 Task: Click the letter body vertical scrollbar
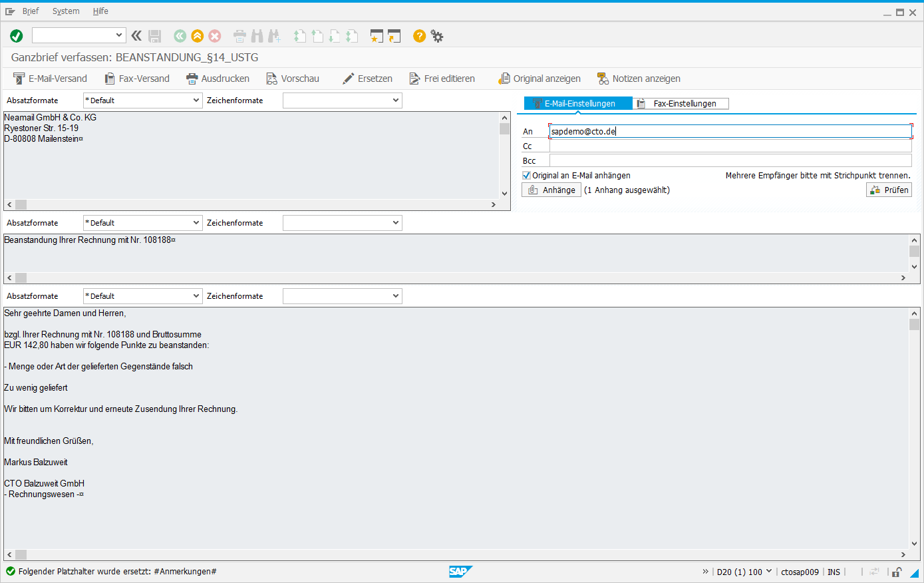(915, 433)
